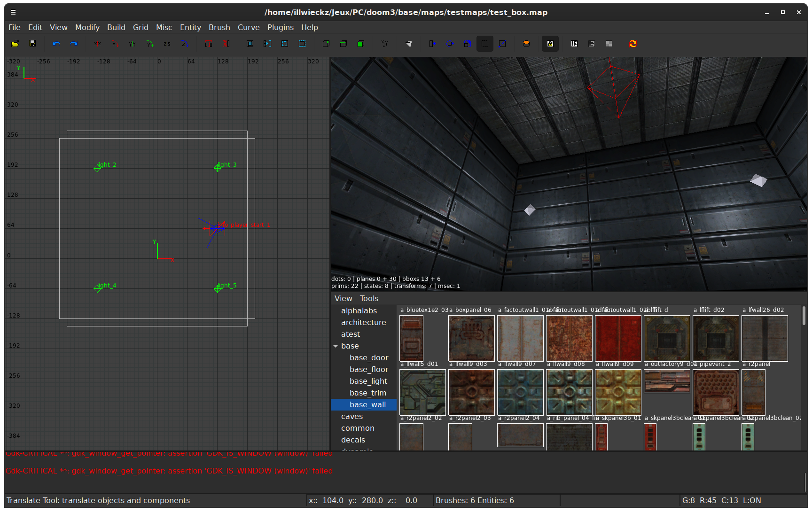Select the architecture texture folder
This screenshot has height=512, width=812.
click(x=364, y=322)
